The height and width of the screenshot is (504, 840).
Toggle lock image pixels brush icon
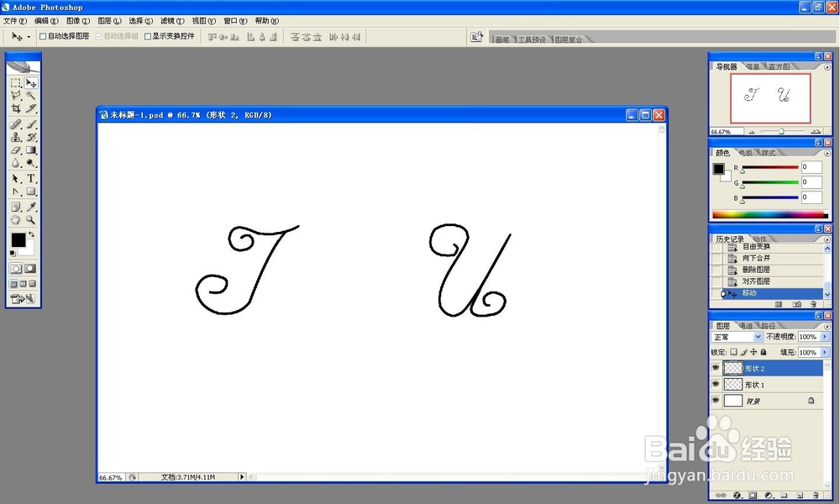(743, 352)
